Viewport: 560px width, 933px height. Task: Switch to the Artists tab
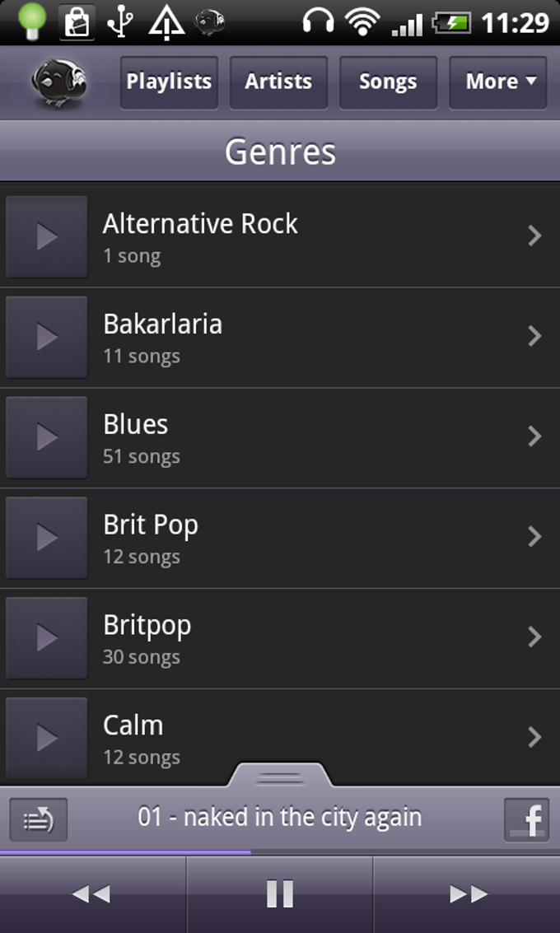coord(278,82)
